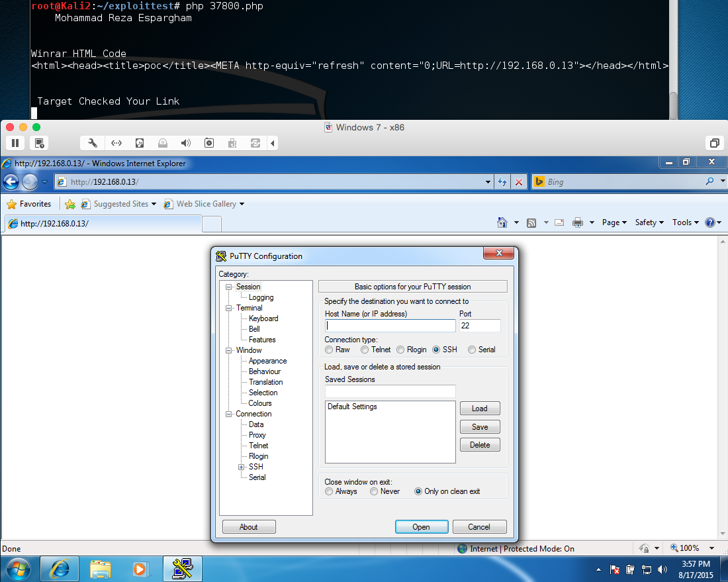Screen dimensions: 728x582
Task: Pause the Windows 7 virtual machine
Action: coord(15,143)
